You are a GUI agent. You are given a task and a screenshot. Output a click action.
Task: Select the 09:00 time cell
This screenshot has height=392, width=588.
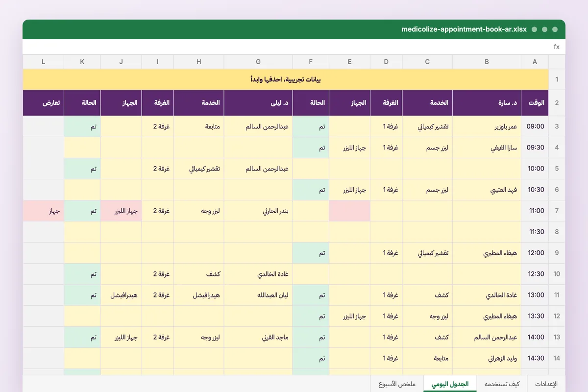tap(535, 126)
